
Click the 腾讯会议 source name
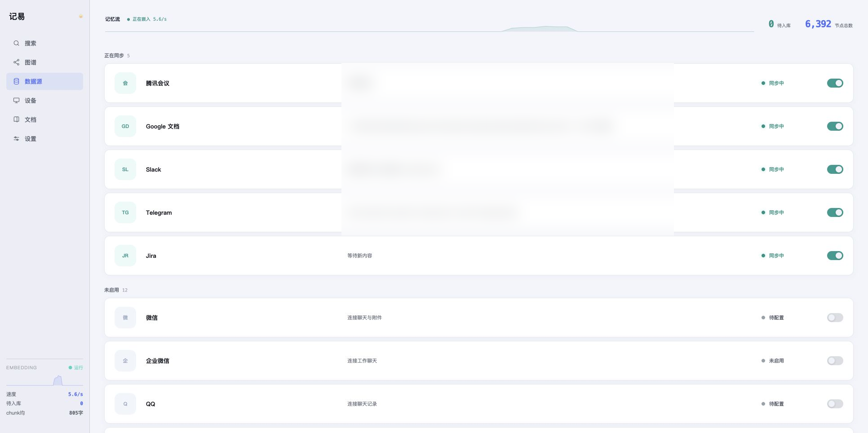(x=158, y=83)
